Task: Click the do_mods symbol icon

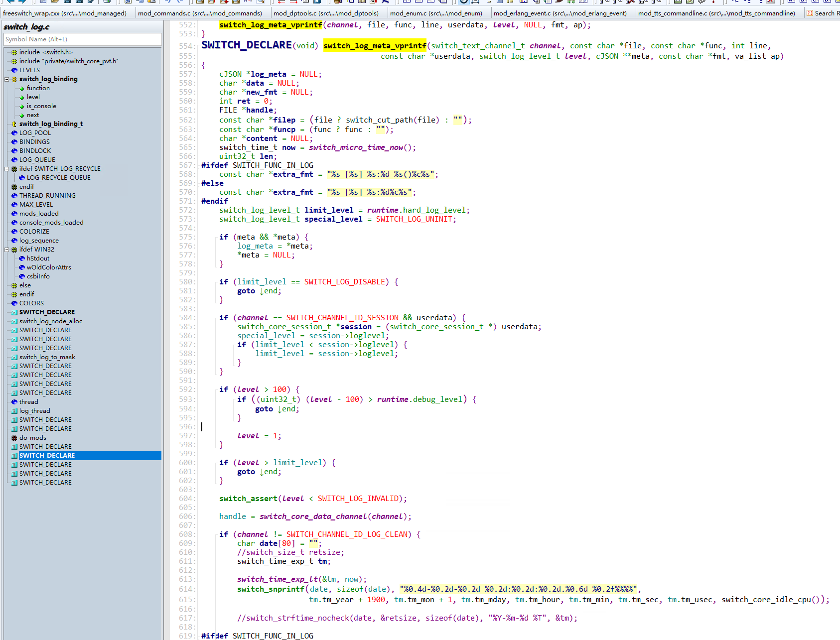Action: 14,438
